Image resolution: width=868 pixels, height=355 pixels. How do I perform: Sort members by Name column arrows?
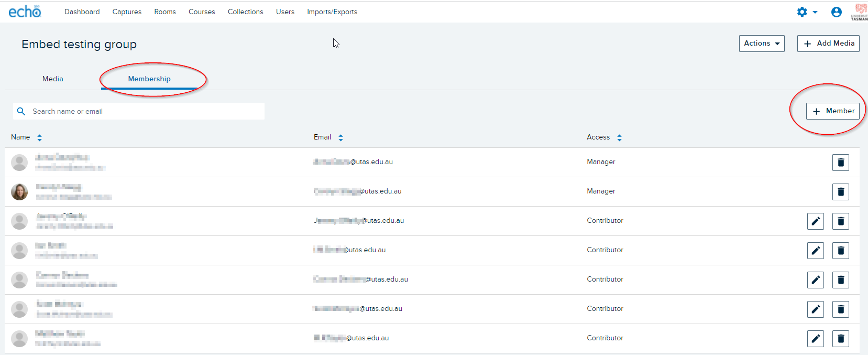click(39, 137)
